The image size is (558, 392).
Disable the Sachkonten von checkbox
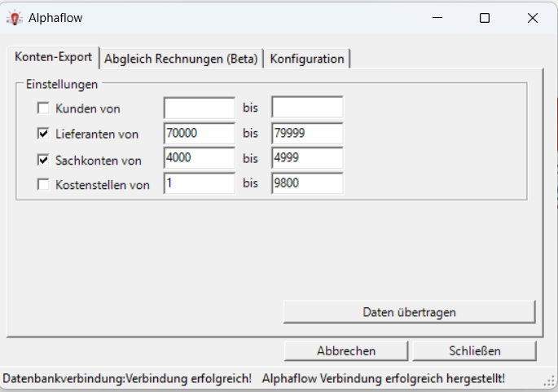pyautogui.click(x=43, y=160)
